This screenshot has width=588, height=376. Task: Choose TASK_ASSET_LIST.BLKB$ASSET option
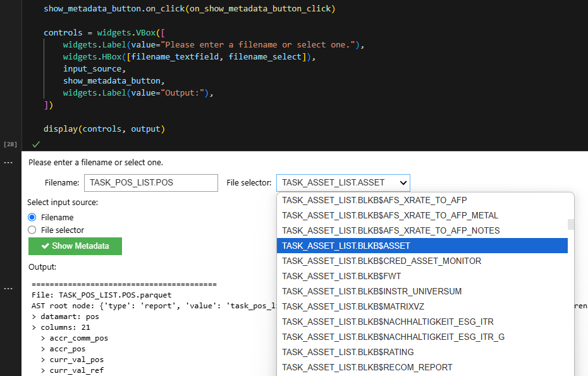point(422,246)
